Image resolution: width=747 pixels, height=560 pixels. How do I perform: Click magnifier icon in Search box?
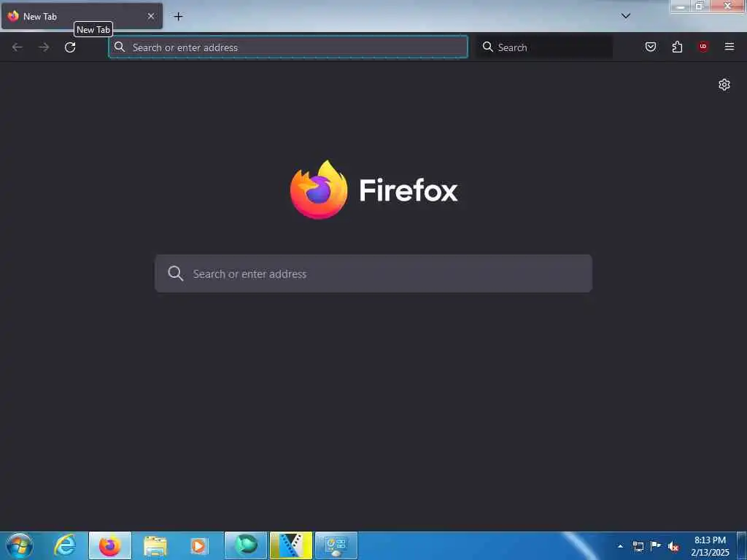(x=487, y=47)
